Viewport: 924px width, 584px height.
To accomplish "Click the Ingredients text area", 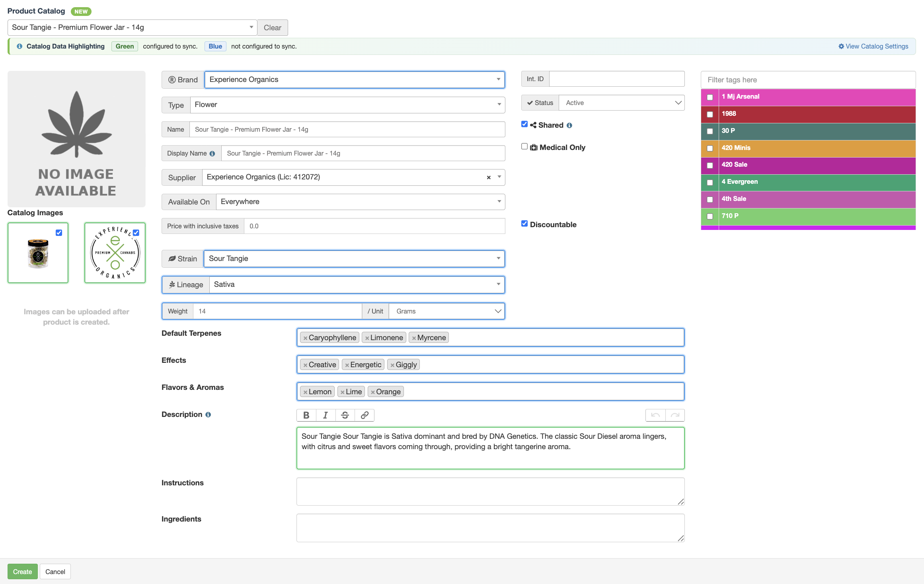I will [x=491, y=528].
